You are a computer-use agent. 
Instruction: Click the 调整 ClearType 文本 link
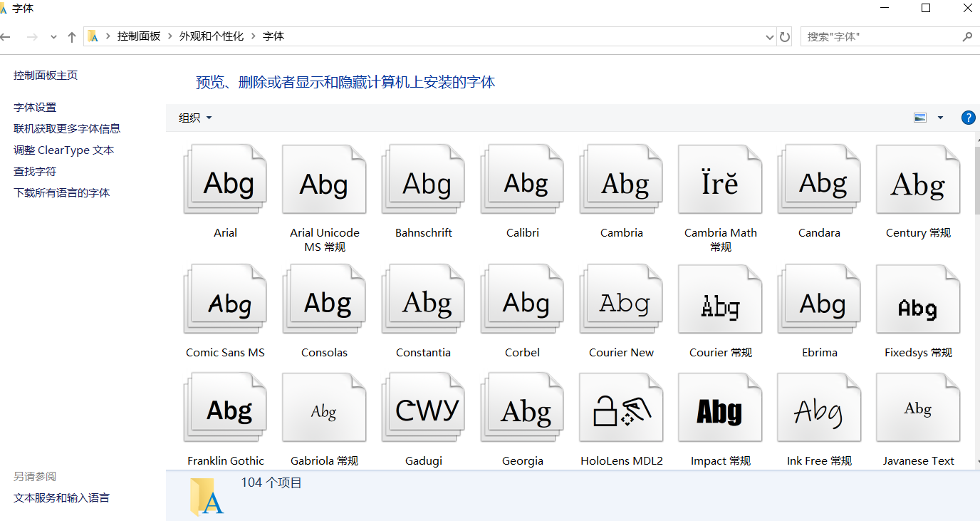64,150
